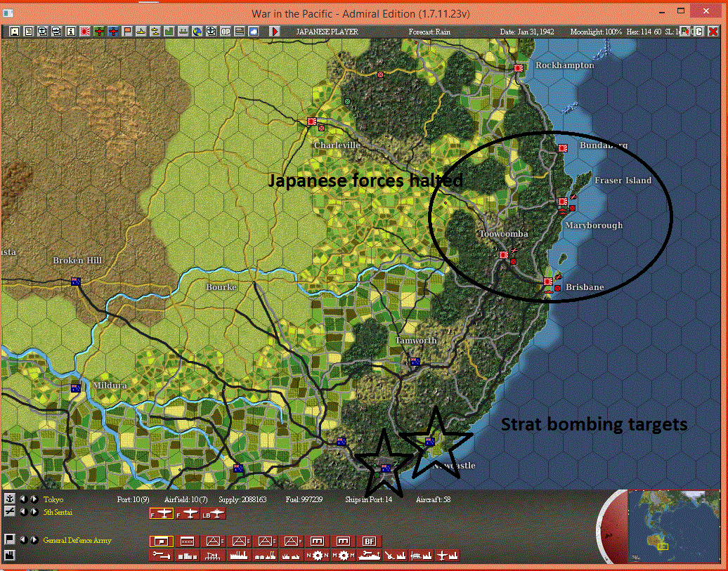
Task: Open the info 'i' toolbar icon
Action: 70,32
